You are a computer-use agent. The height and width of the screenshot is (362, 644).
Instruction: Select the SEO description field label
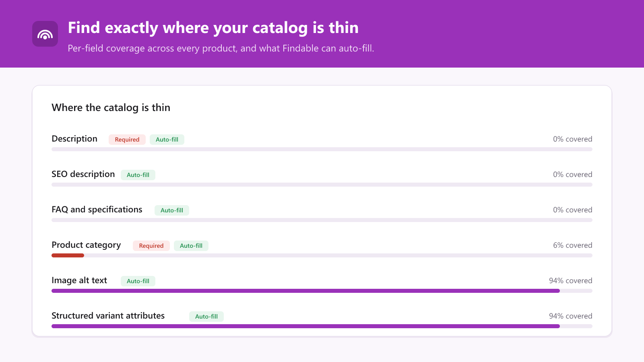83,174
